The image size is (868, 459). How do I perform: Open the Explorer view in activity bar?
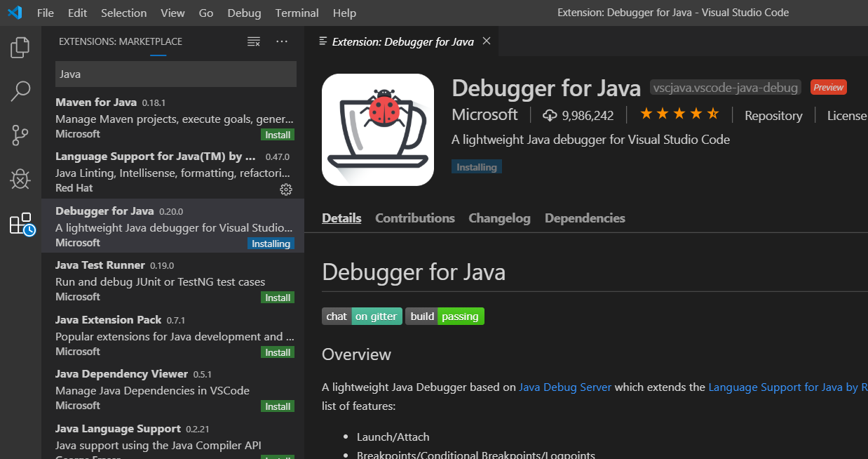pos(20,48)
